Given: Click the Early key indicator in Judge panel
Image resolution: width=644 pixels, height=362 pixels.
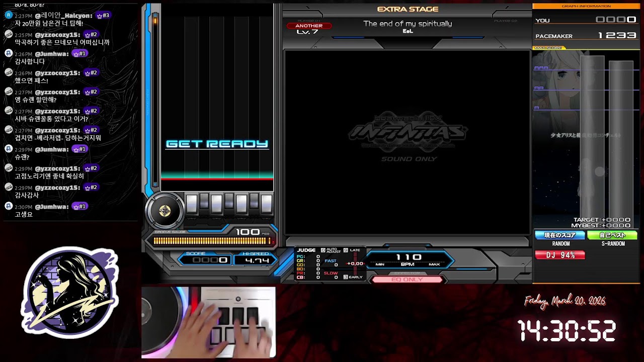Looking at the screenshot, I should tap(346, 277).
